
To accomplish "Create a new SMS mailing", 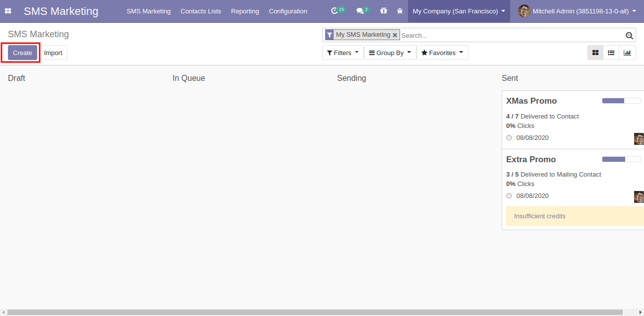I will tap(22, 53).
